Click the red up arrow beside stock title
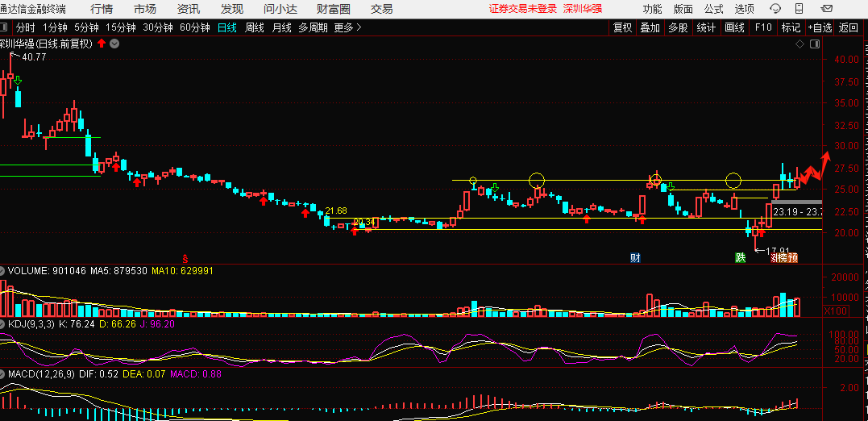 (102, 44)
